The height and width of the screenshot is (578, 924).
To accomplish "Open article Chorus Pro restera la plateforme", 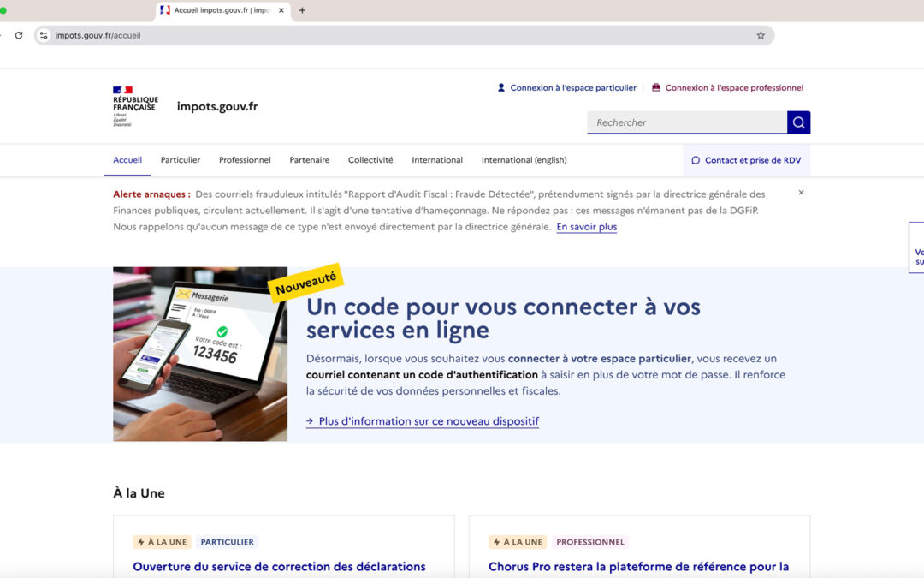I will coord(639,567).
